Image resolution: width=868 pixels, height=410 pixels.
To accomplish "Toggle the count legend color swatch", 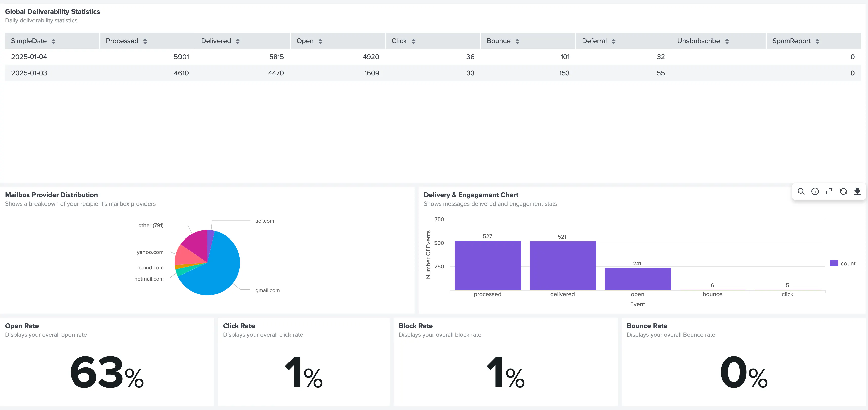I will (834, 263).
